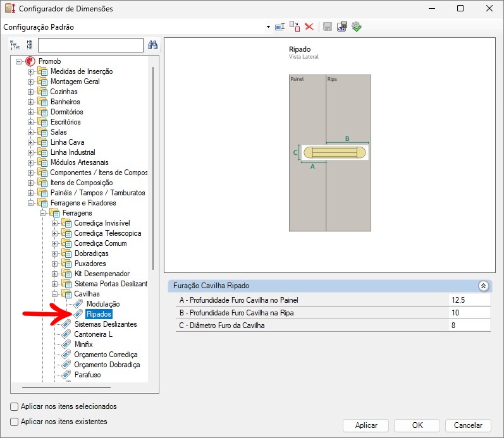Click the rename configuration toolbar icon
This screenshot has width=504, height=438.
(280, 27)
